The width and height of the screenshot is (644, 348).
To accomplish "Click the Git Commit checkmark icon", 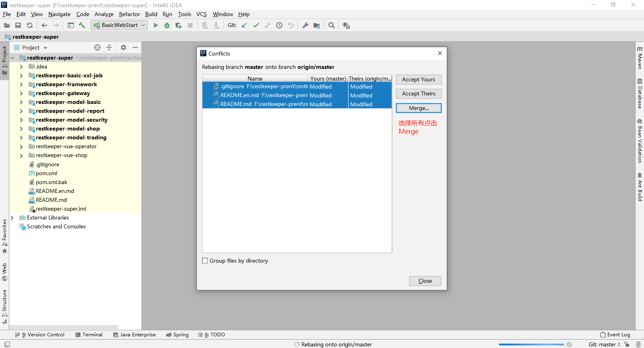I will (x=256, y=25).
